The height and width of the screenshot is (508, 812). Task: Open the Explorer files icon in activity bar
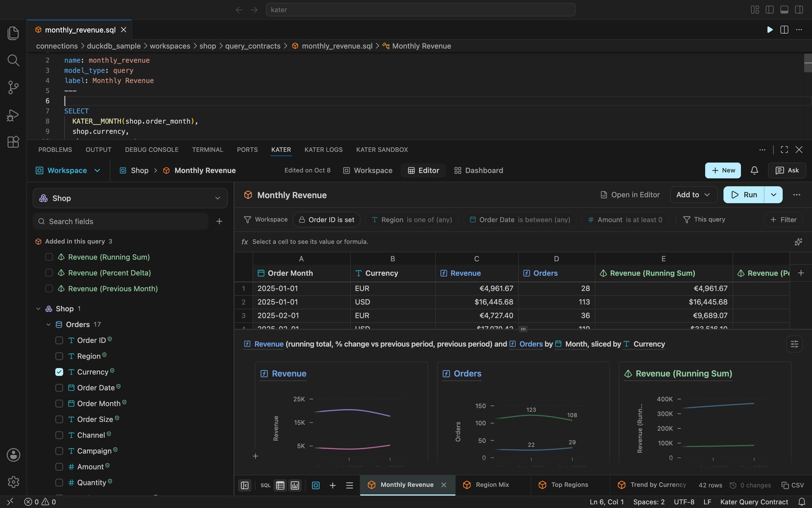[x=14, y=33]
